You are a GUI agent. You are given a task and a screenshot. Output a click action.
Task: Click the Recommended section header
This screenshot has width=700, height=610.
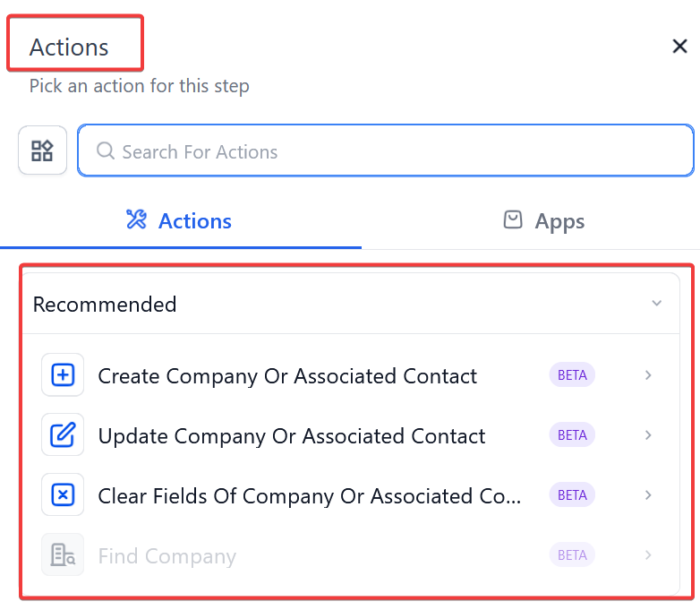[105, 305]
